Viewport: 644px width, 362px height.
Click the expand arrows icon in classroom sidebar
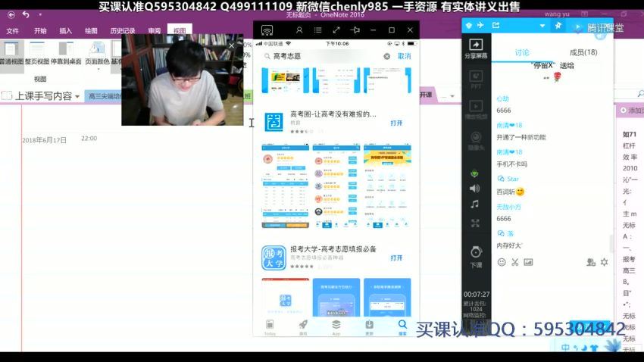click(x=475, y=223)
